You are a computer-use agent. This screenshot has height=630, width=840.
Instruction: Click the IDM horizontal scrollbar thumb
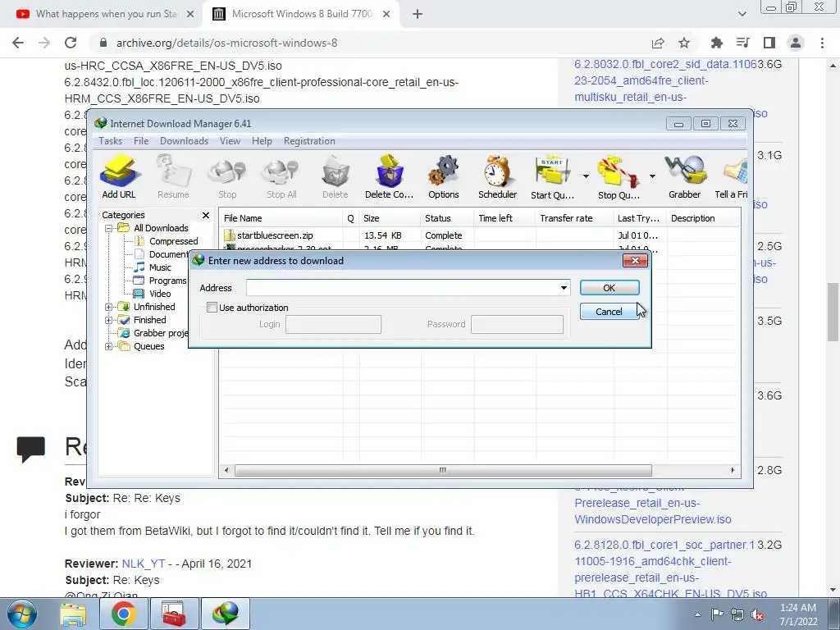point(443,470)
